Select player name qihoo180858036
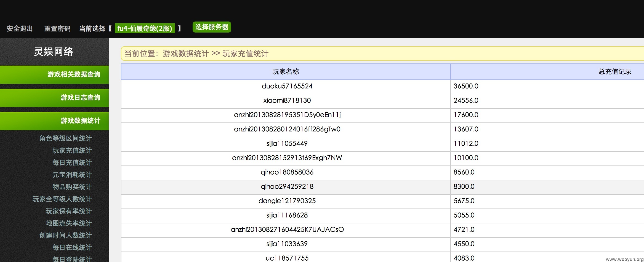This screenshot has width=644, height=262. (287, 172)
